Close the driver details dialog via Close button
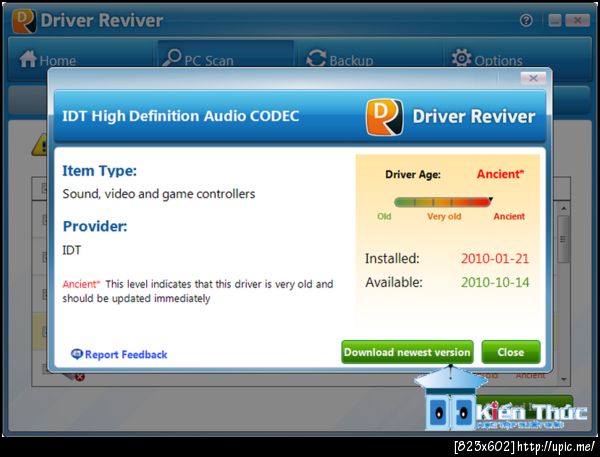This screenshot has width=600, height=457. point(511,352)
